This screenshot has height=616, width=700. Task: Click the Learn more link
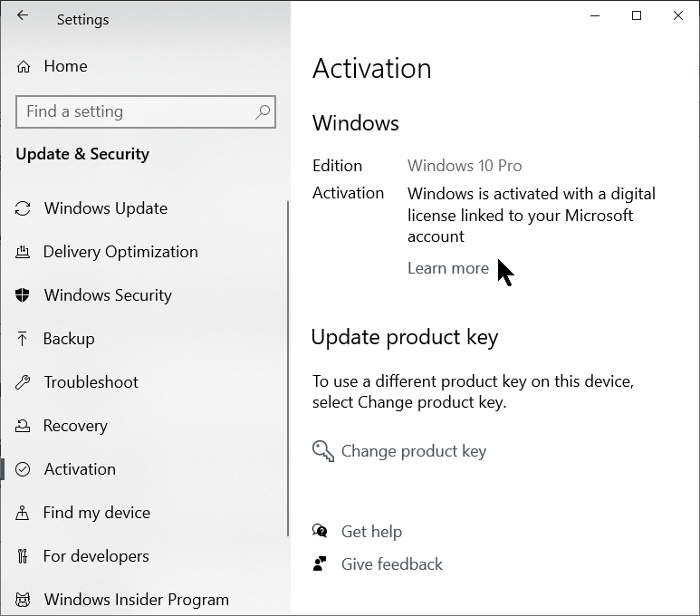[448, 268]
